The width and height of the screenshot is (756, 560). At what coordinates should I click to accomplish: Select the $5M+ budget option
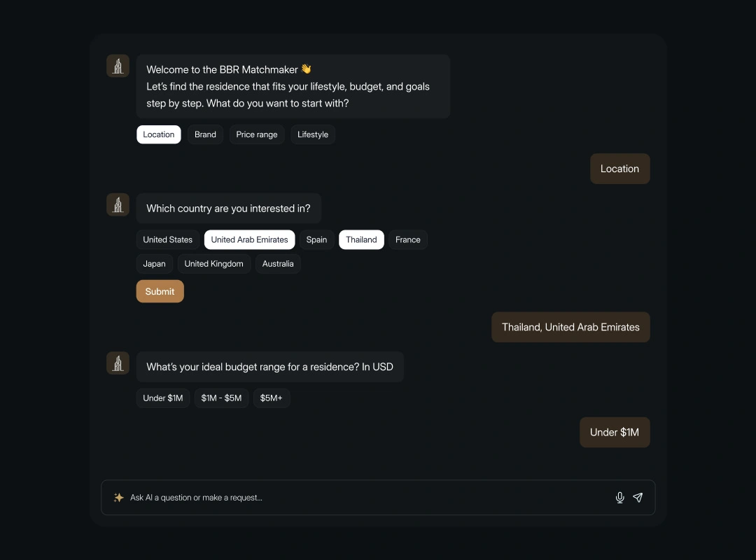[272, 398]
